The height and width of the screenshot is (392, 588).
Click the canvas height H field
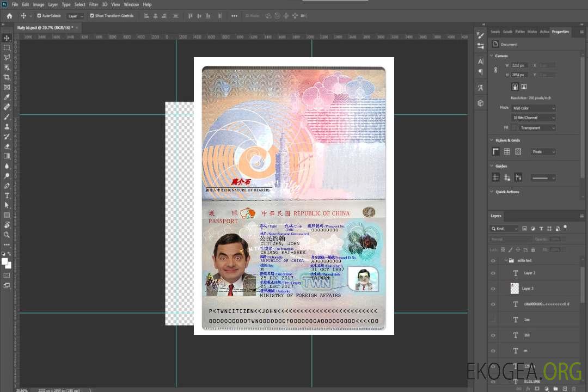519,75
